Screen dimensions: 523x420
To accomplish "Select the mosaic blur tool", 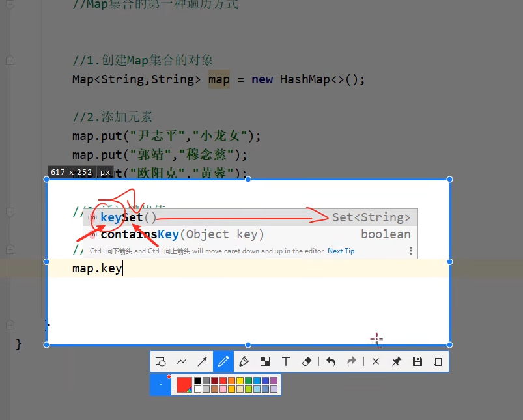I will [x=265, y=361].
